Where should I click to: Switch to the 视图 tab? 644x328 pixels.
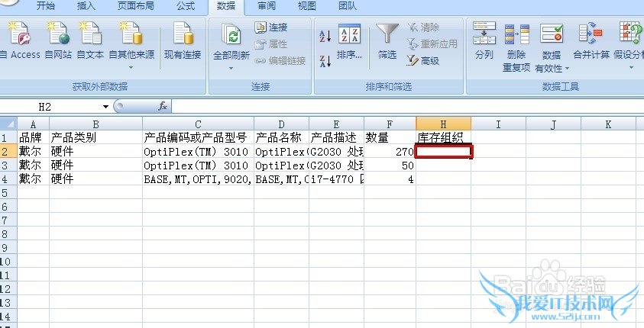pyautogui.click(x=307, y=6)
